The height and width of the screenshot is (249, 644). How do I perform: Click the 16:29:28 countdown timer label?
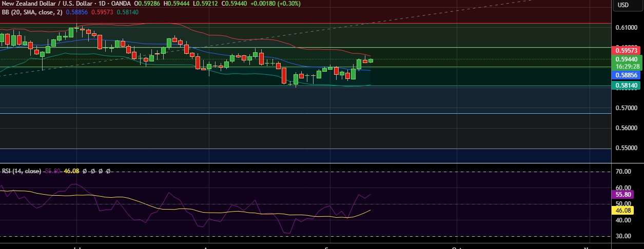[x=627, y=66]
